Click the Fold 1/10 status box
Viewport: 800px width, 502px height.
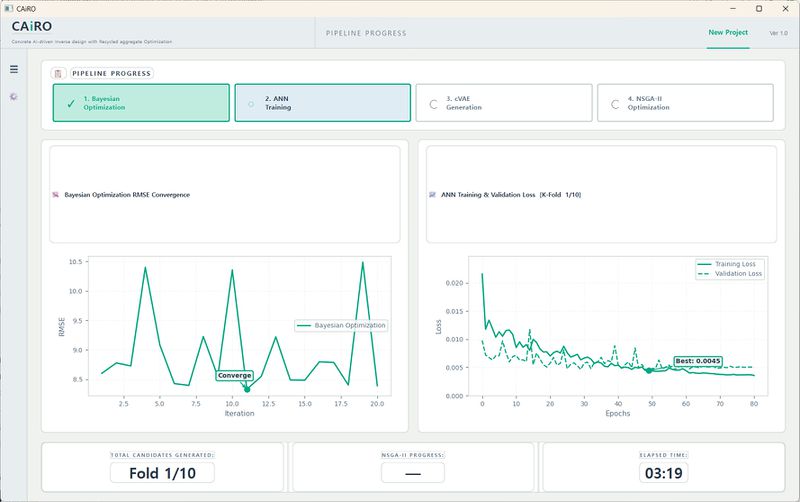pyautogui.click(x=162, y=473)
